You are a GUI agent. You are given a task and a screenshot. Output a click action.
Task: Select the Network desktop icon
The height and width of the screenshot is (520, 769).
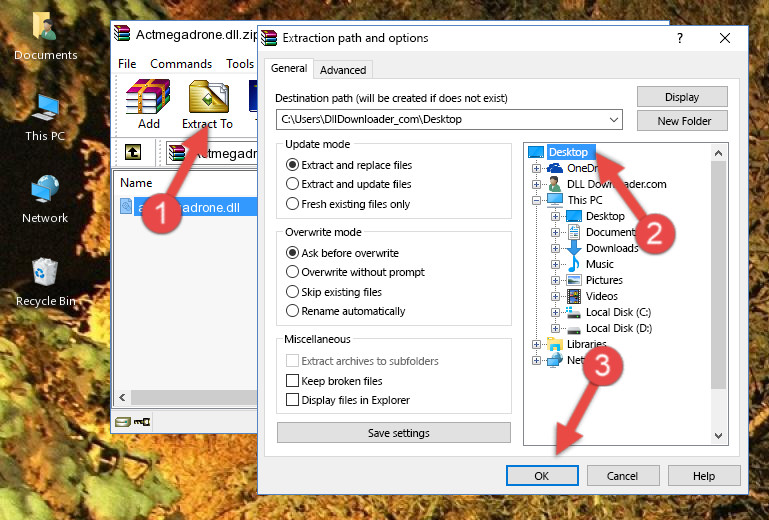click(x=45, y=199)
